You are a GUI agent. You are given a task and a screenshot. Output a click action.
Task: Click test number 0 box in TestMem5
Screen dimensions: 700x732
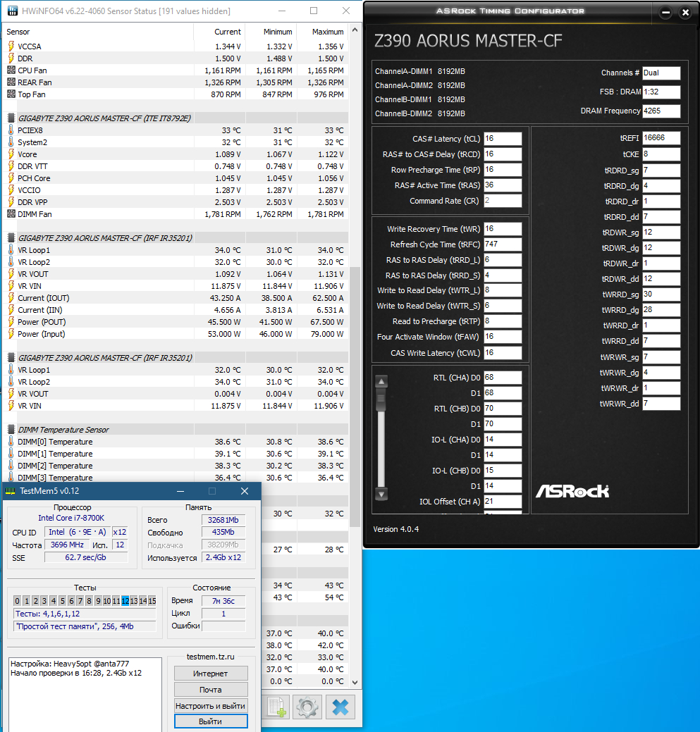coord(18,601)
